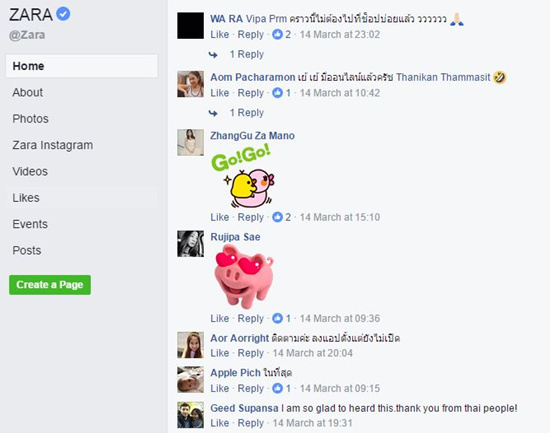Viewport: 550px width, 433px height.
Task: Click the Create a Page button
Action: [50, 285]
